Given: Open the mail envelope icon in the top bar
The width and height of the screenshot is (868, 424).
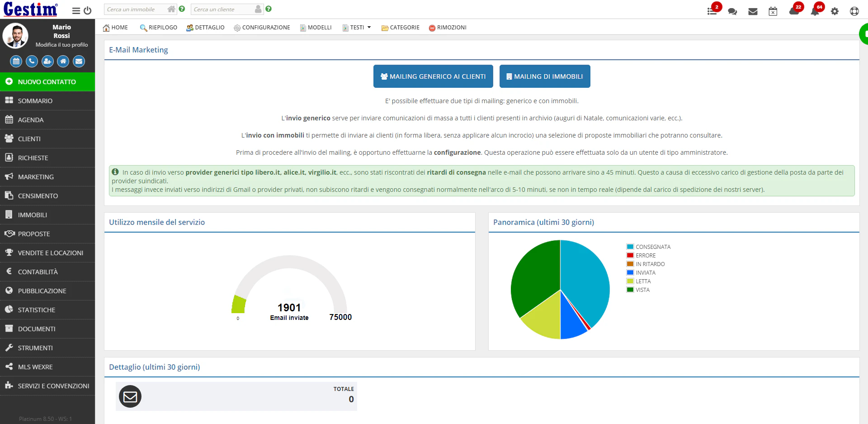Looking at the screenshot, I should 753,11.
